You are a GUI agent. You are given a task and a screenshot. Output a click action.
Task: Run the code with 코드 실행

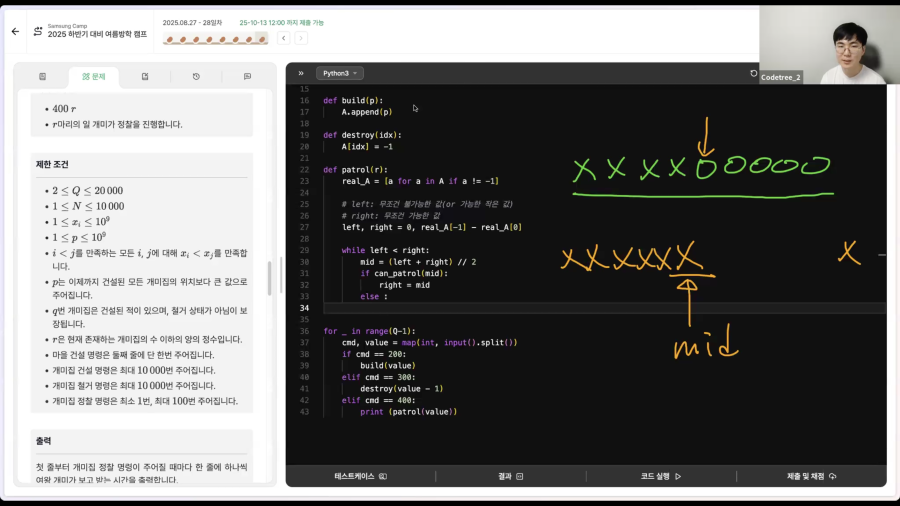coord(661,476)
